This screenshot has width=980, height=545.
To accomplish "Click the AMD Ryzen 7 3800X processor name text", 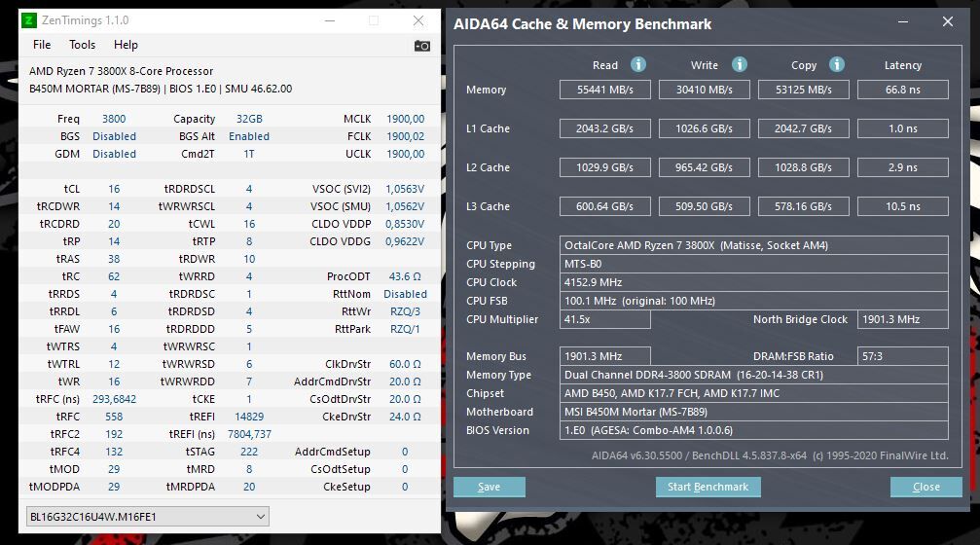I will pos(122,71).
